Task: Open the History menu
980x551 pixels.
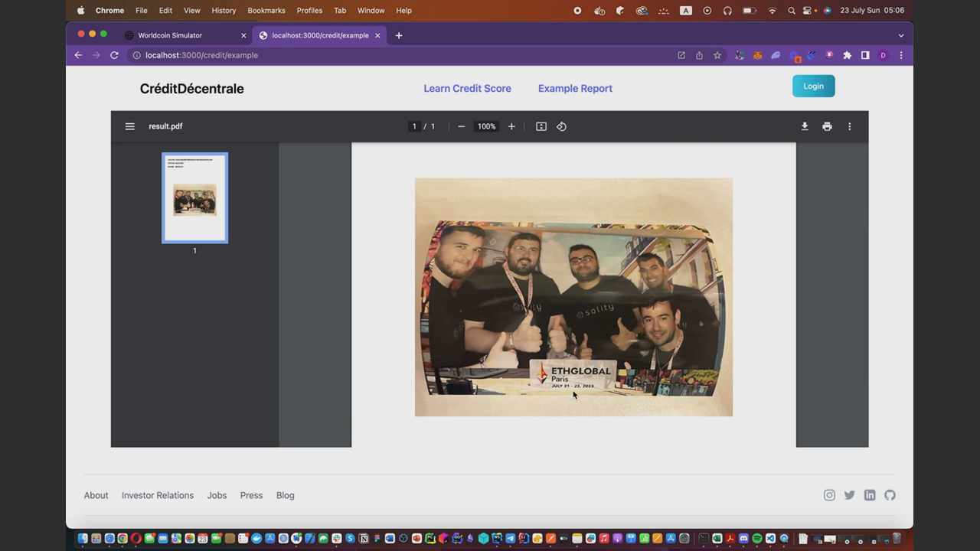Action: tap(224, 11)
